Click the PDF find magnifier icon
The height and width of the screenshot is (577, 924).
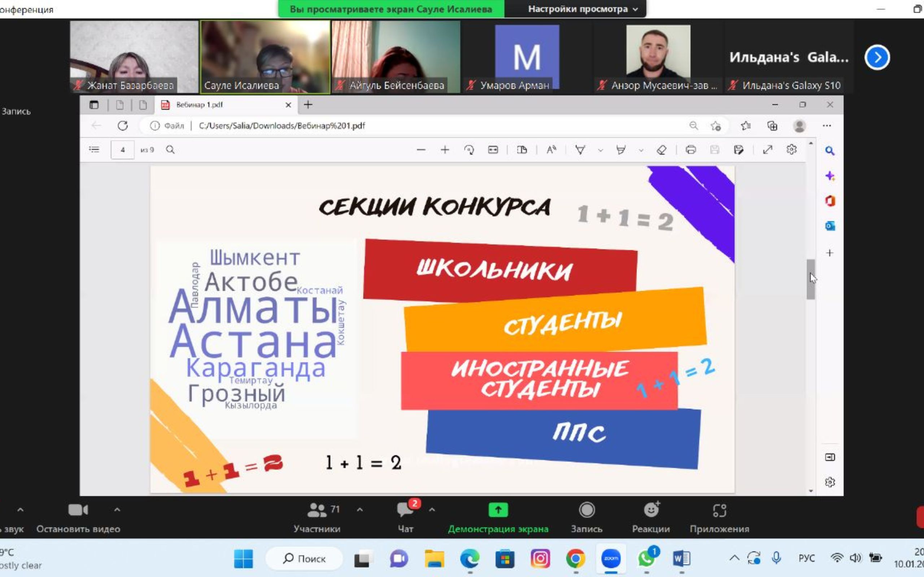coord(170,150)
